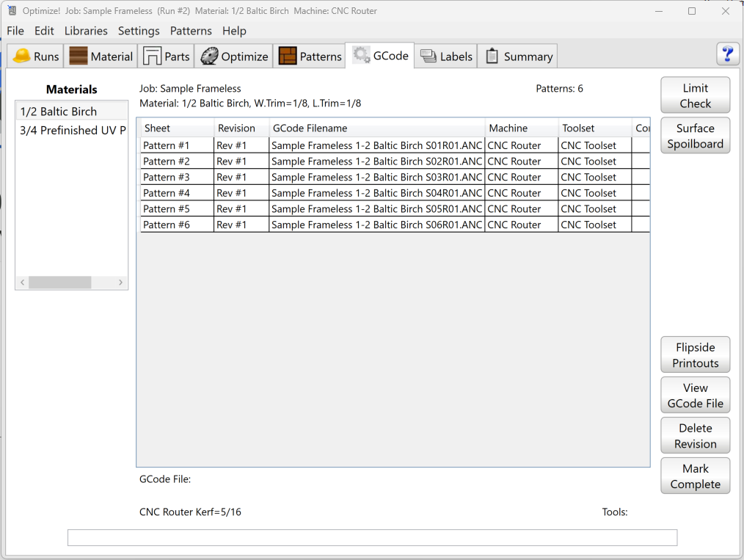The width and height of the screenshot is (744, 560).
Task: Click the Delete Revision button
Action: point(695,436)
